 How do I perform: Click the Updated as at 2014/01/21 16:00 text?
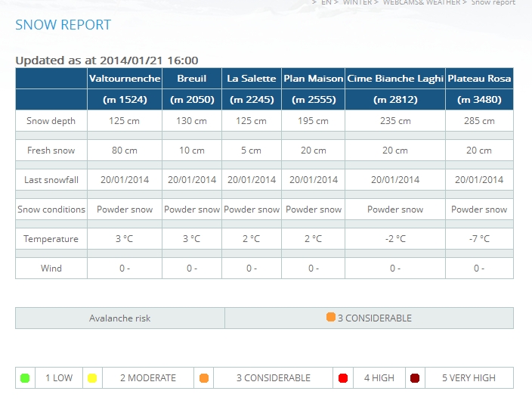click(x=107, y=61)
